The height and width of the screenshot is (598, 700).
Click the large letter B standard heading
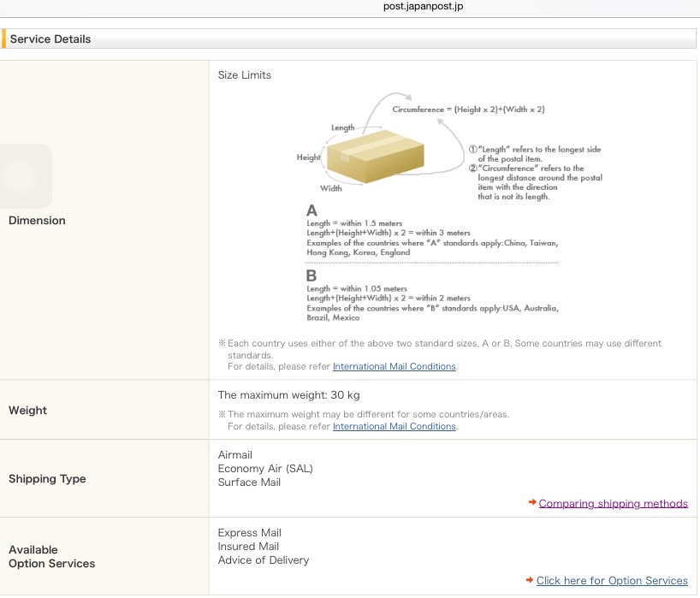click(x=311, y=275)
